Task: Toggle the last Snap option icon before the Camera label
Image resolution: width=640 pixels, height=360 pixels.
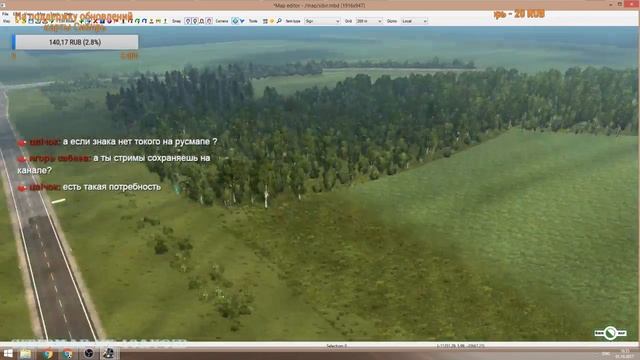Action: pos(209,21)
